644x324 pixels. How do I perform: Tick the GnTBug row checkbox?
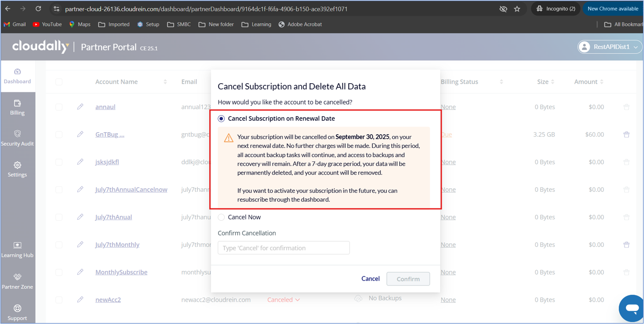click(59, 135)
